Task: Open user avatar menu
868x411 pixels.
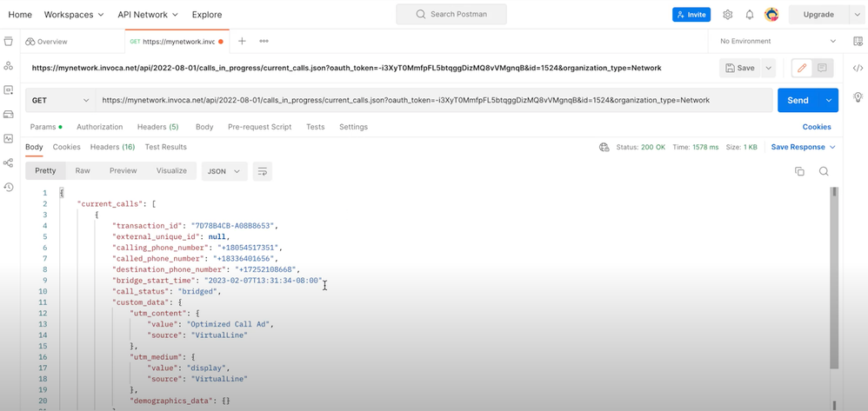Action: click(x=771, y=15)
